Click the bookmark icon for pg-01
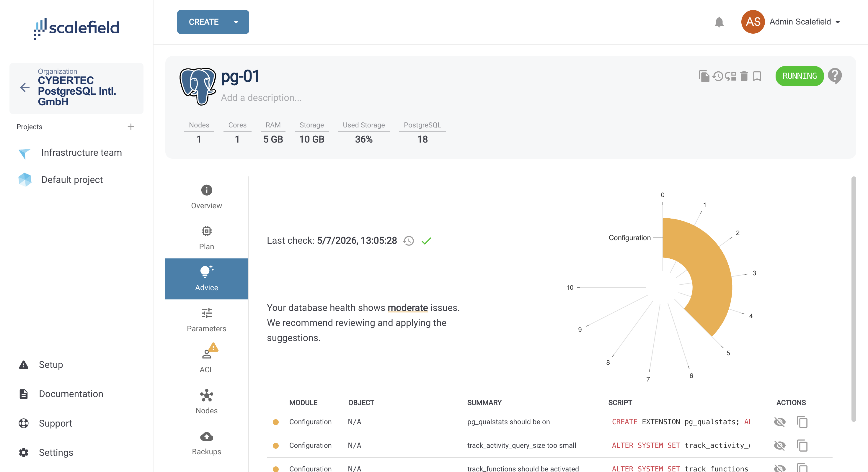Screen dimensions: 868x472 click(x=757, y=76)
